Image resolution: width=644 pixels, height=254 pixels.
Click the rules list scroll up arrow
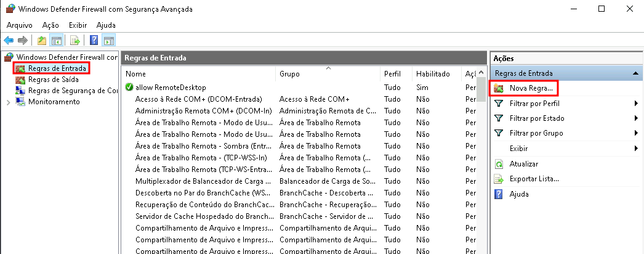[x=480, y=73]
